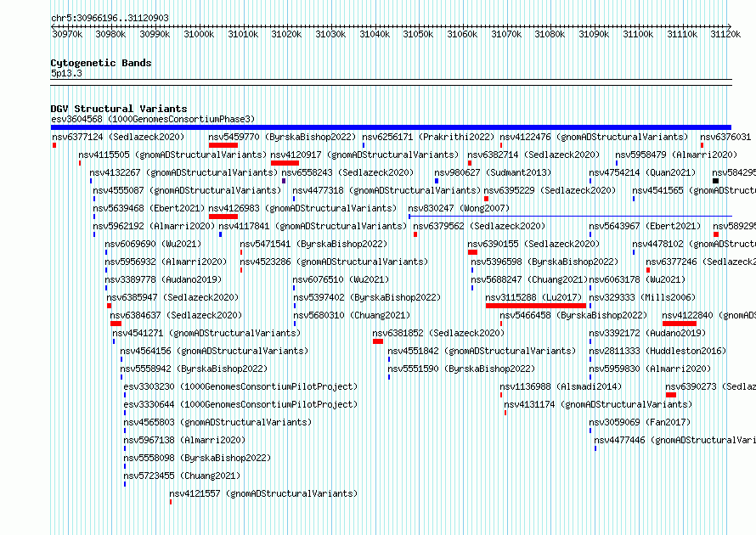Viewport: 756px width, 535px height.
Task: Click nsv6558243 (Sedlazeck2020) label
Action: pos(347,172)
